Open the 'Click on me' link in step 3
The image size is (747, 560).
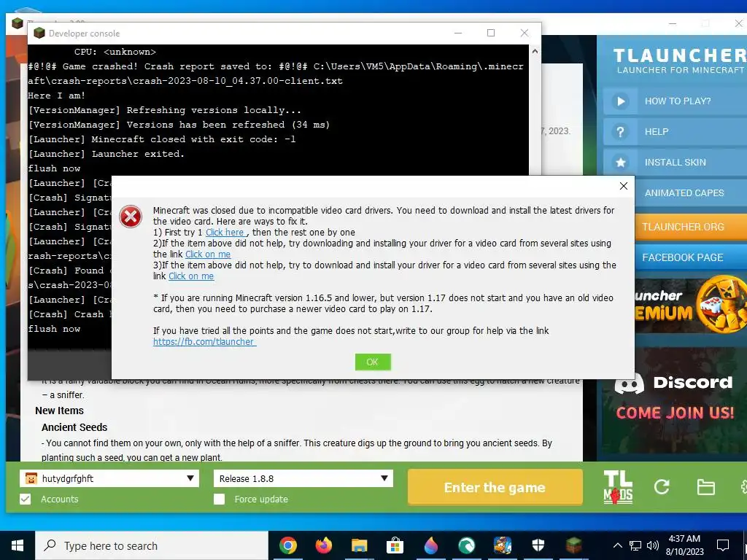(191, 276)
